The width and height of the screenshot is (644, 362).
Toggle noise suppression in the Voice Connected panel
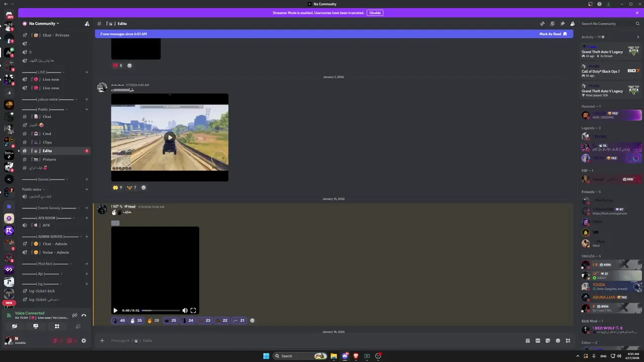click(74, 315)
